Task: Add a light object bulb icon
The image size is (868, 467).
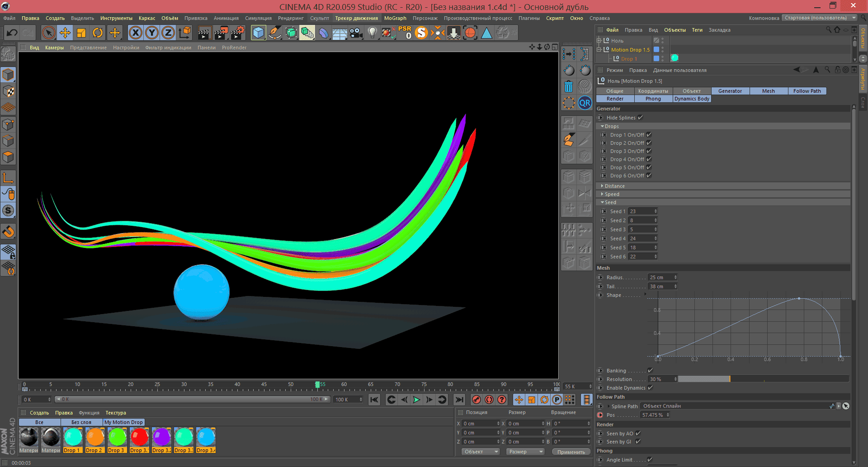Action: coord(372,33)
